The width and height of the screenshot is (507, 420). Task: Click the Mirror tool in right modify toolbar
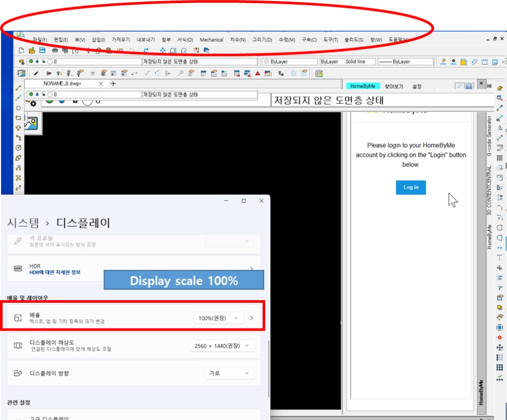(500, 128)
